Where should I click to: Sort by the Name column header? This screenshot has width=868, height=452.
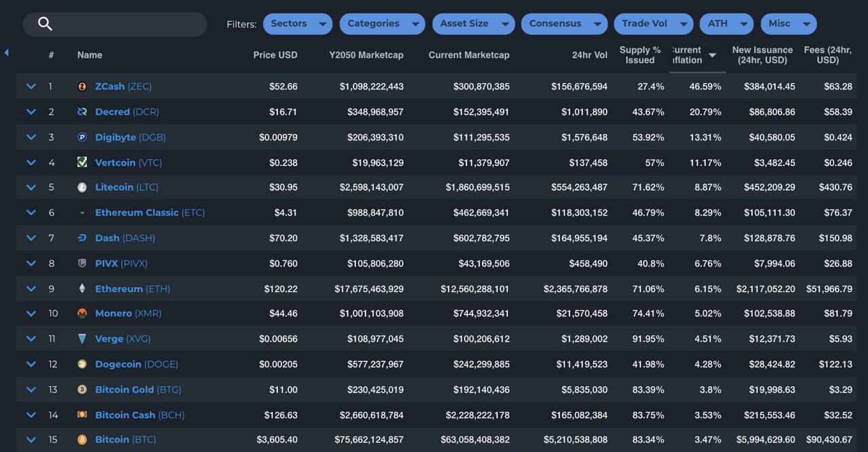pos(90,55)
